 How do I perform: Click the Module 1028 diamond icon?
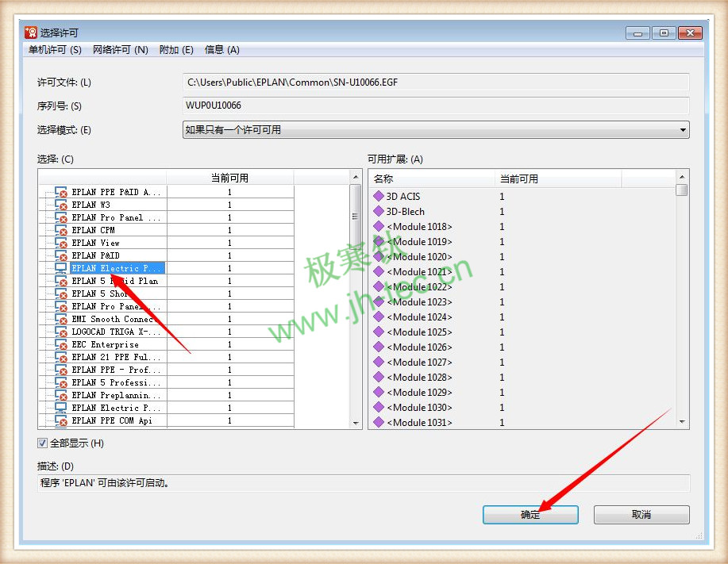pyautogui.click(x=379, y=377)
